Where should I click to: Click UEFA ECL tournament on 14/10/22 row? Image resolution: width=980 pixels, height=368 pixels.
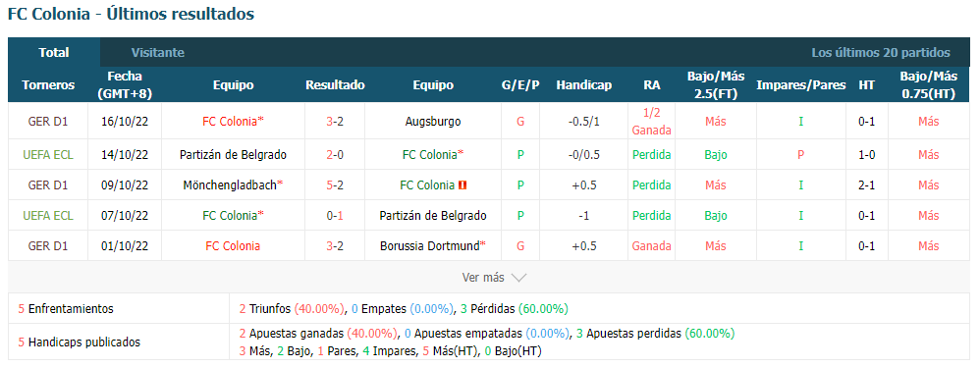point(48,154)
